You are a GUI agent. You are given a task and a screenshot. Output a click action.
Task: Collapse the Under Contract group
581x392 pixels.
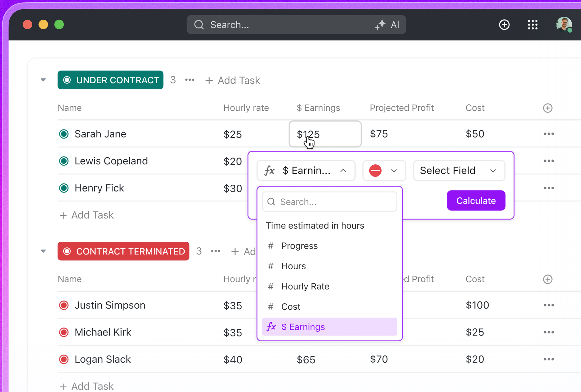(x=43, y=80)
